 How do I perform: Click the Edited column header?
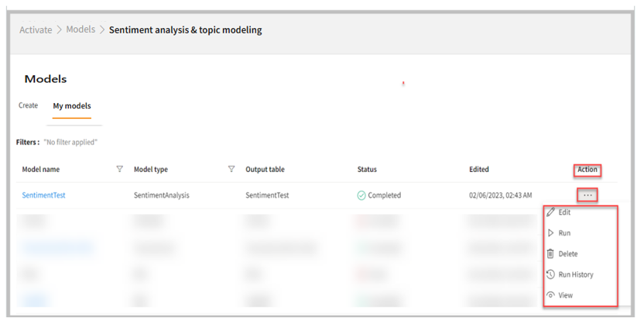(479, 169)
